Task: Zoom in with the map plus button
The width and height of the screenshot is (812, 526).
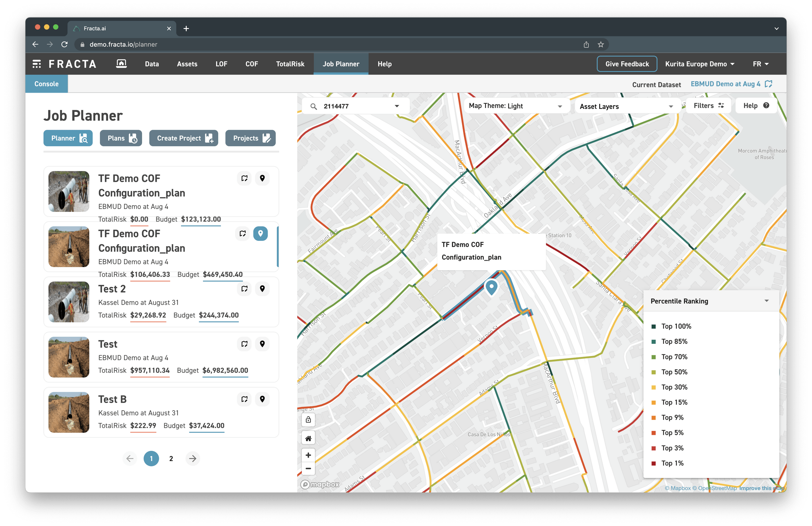Action: [x=308, y=455]
